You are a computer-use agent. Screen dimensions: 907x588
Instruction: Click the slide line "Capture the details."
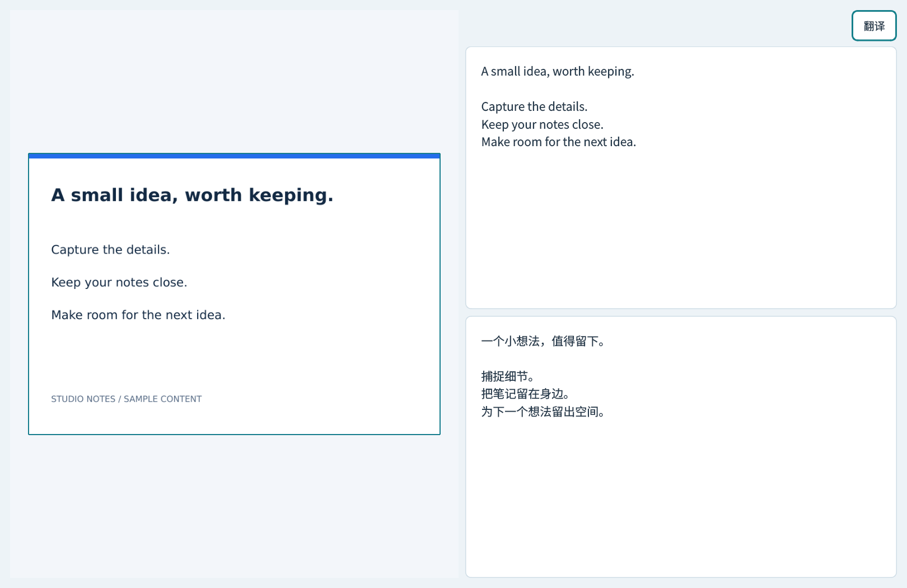pos(110,250)
